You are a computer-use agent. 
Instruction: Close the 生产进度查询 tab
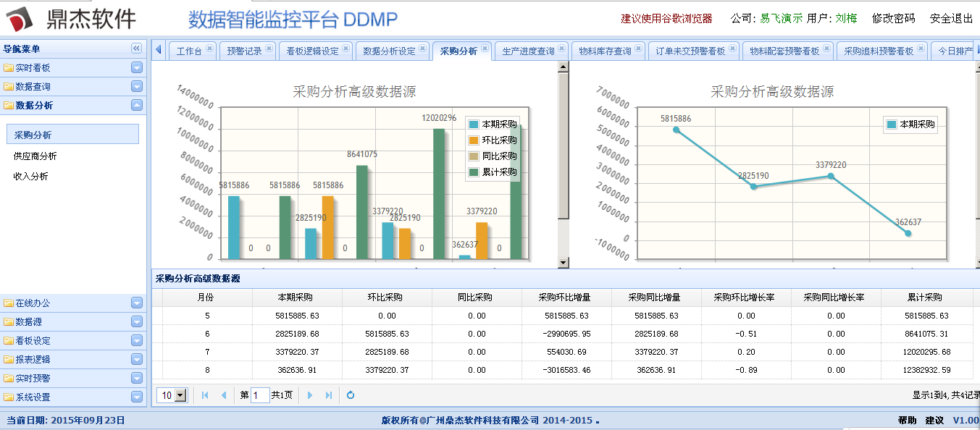[561, 49]
